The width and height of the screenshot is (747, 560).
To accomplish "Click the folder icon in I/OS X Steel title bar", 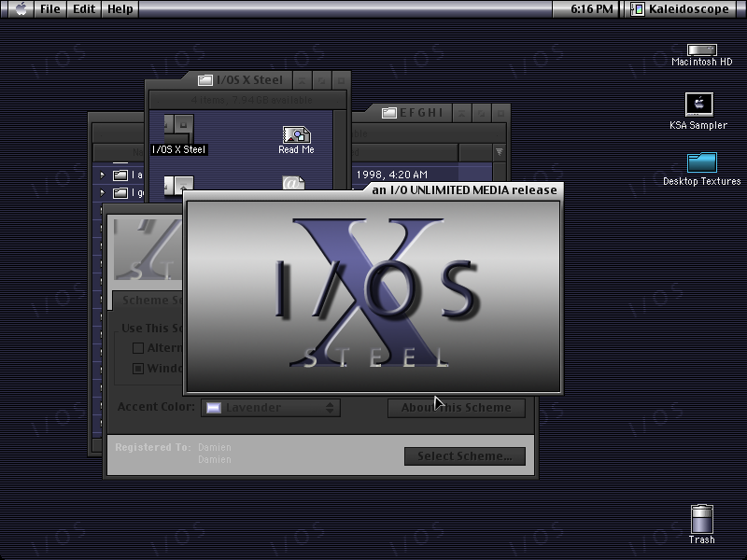I will [204, 80].
